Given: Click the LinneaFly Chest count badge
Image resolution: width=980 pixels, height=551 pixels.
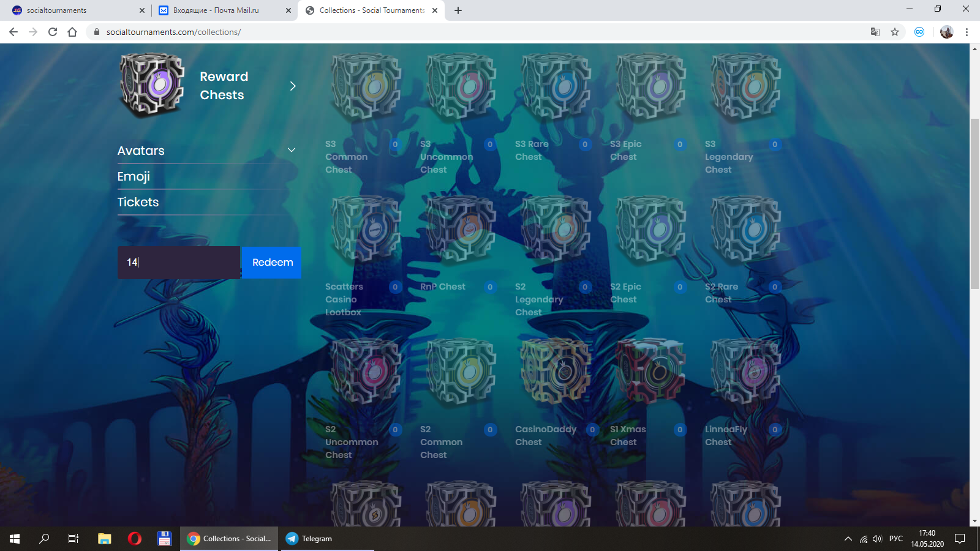Looking at the screenshot, I should point(775,430).
